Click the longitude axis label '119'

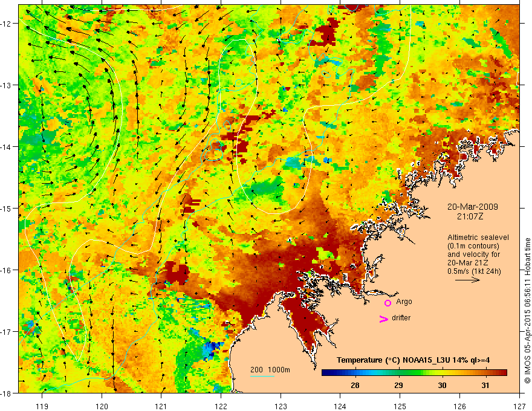click(42, 406)
